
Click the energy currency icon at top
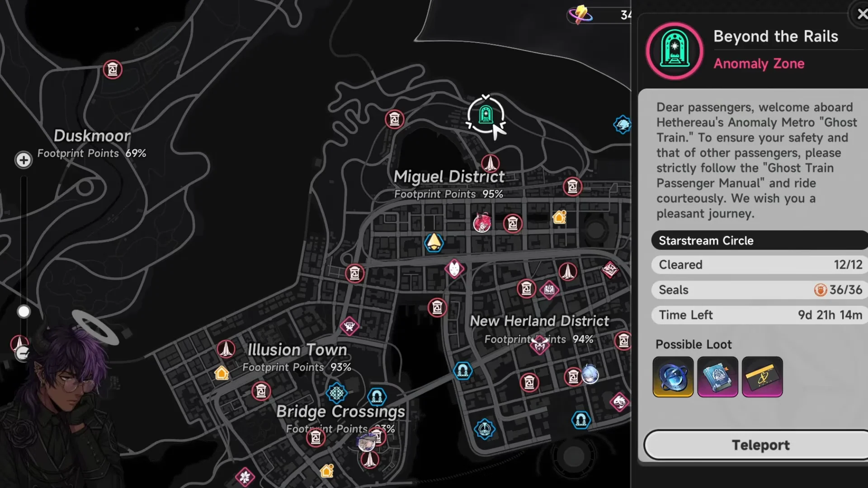click(x=581, y=14)
